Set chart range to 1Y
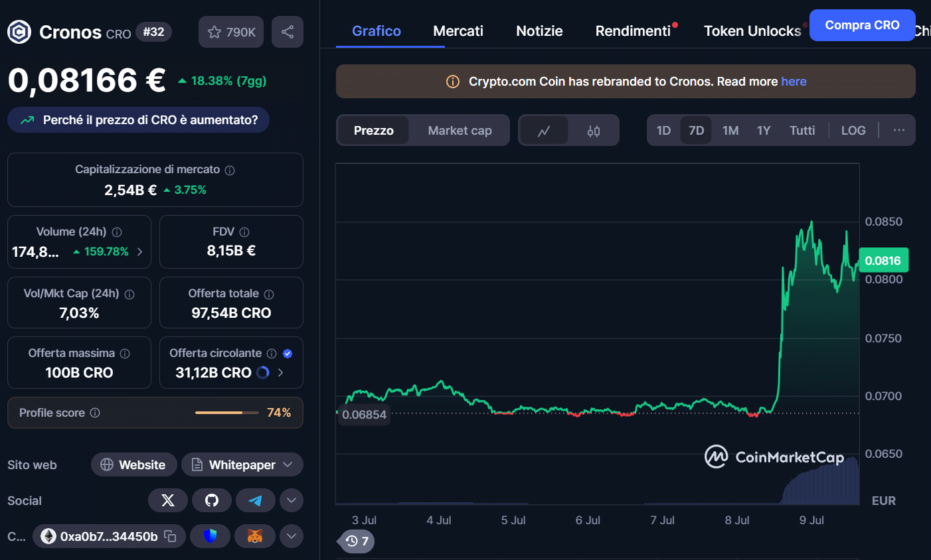Viewport: 931px width, 560px height. coord(764,131)
